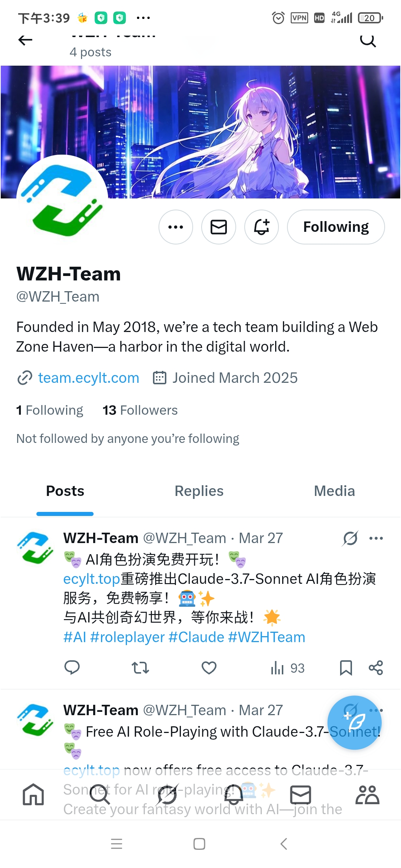Screen dimensions: 401x868
Task: Repost the first post
Action: [x=140, y=668]
